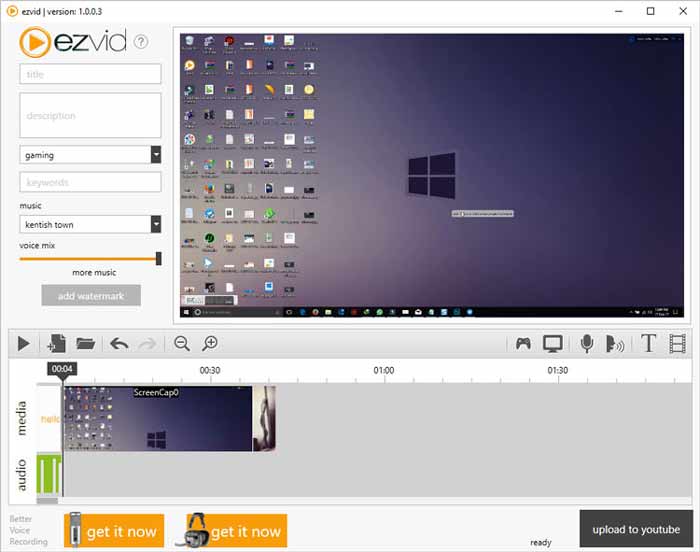Click the Windows Start button in the preview

186,312
